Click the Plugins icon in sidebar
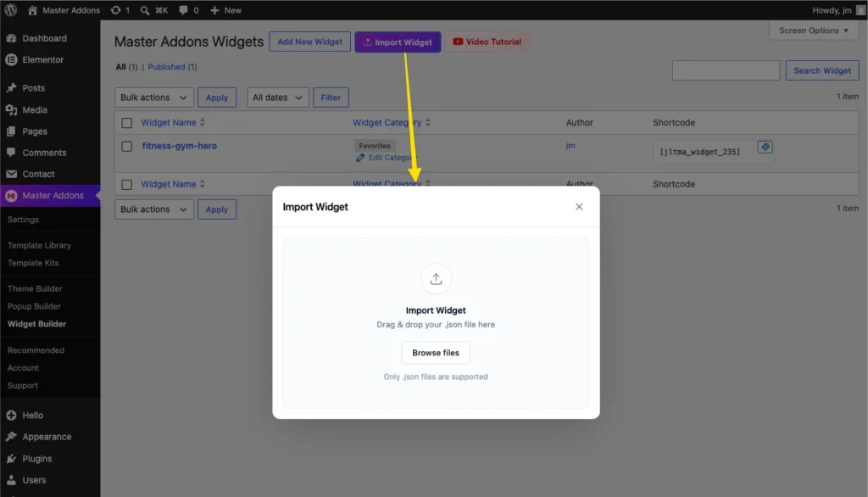868x497 pixels. tap(11, 459)
